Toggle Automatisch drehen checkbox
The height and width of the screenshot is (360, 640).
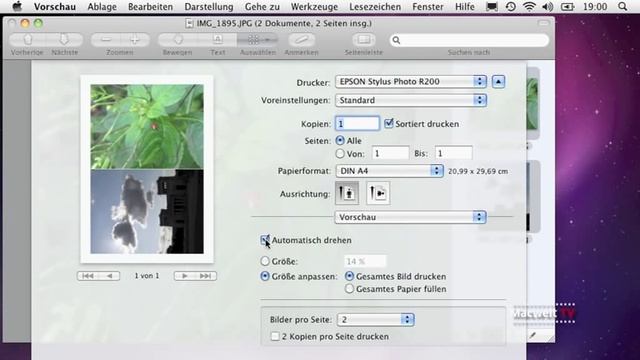265,240
